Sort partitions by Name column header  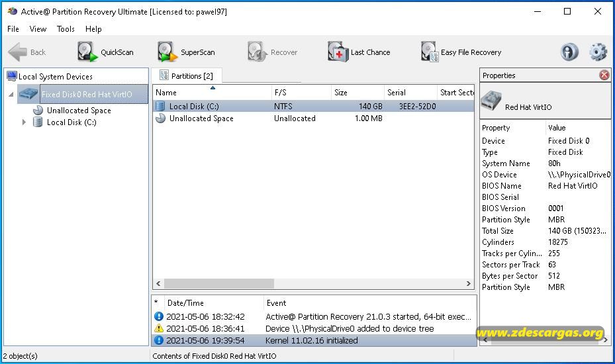pos(212,93)
